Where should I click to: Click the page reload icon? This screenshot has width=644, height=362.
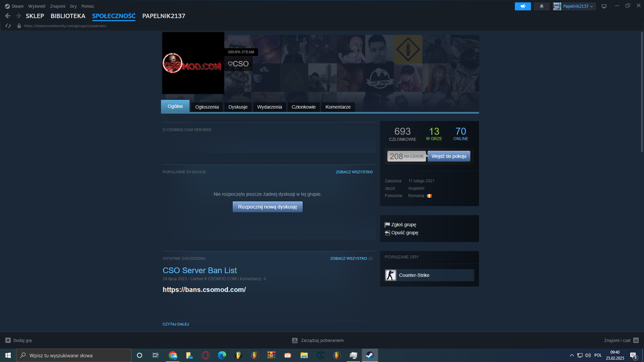(x=8, y=26)
